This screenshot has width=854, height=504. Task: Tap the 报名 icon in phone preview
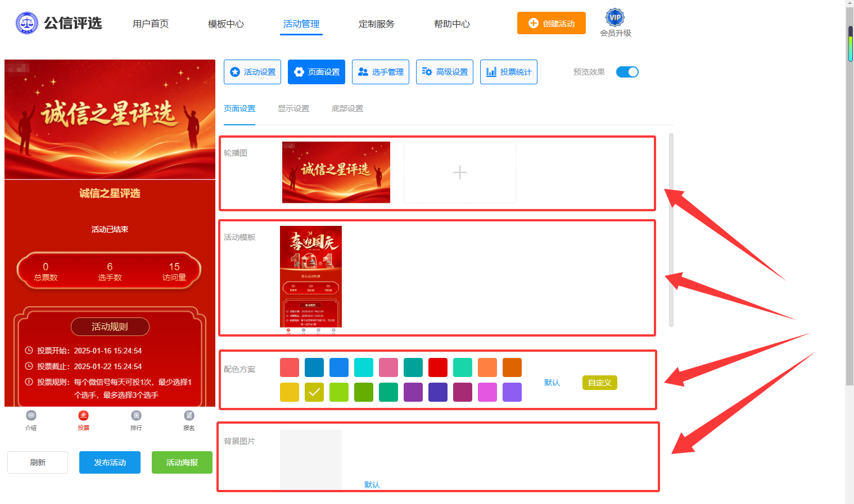[x=189, y=420]
